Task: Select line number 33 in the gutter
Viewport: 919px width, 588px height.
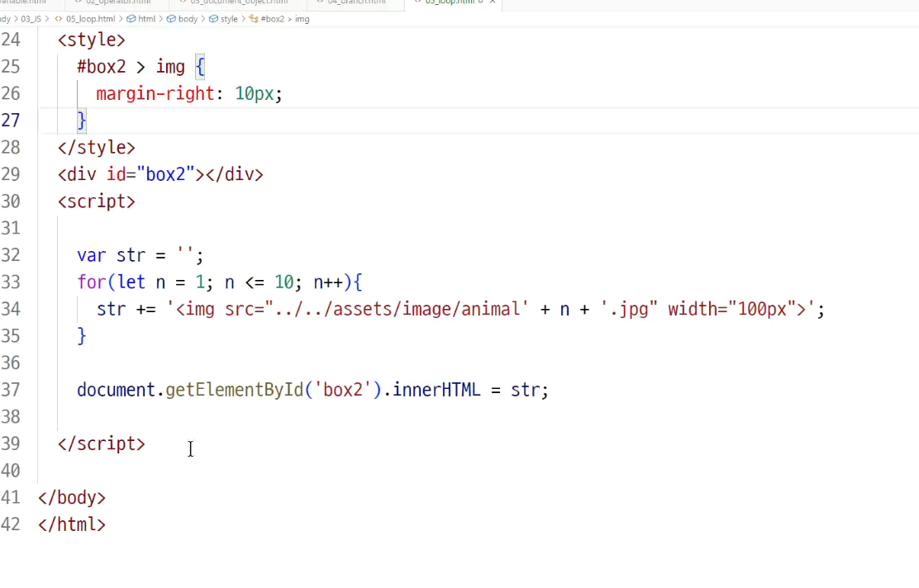Action: [11, 282]
